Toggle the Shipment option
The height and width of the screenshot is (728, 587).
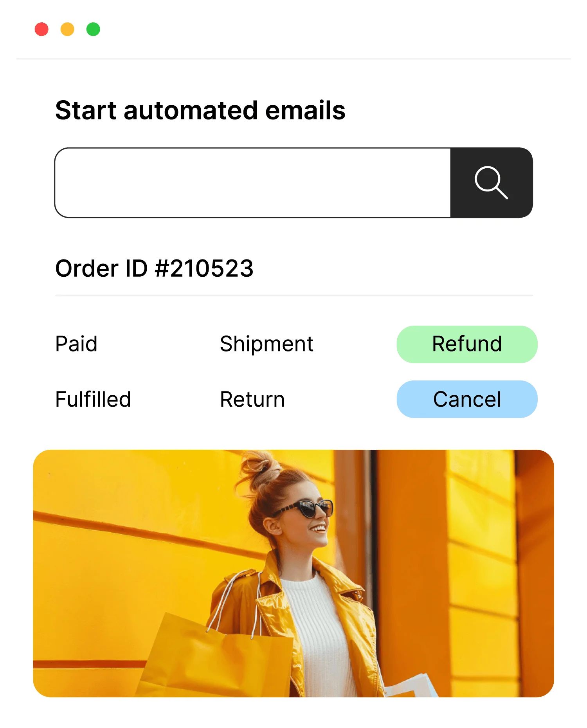click(x=266, y=344)
